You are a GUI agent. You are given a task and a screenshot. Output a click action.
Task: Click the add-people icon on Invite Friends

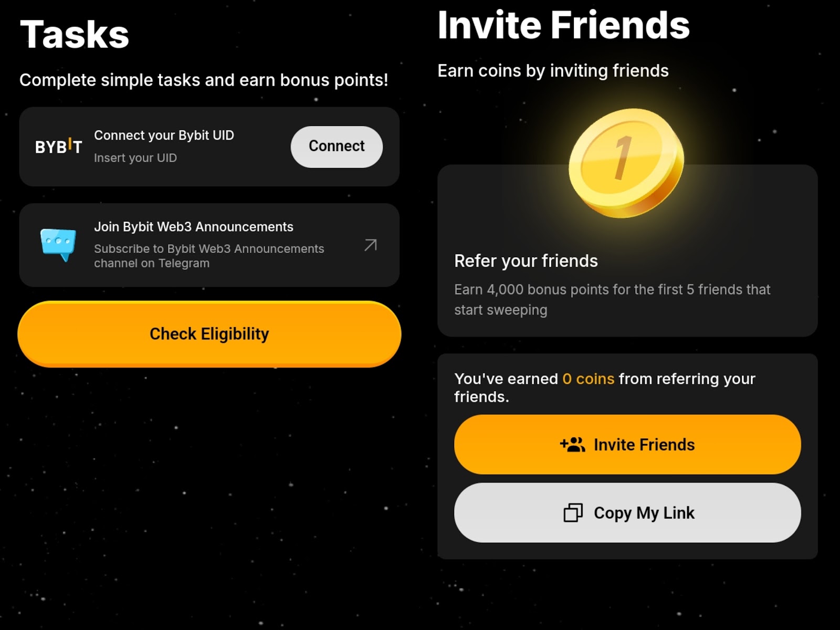coord(572,445)
